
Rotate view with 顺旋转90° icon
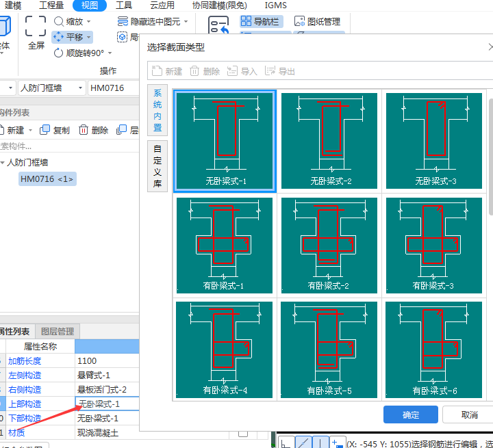(x=58, y=53)
